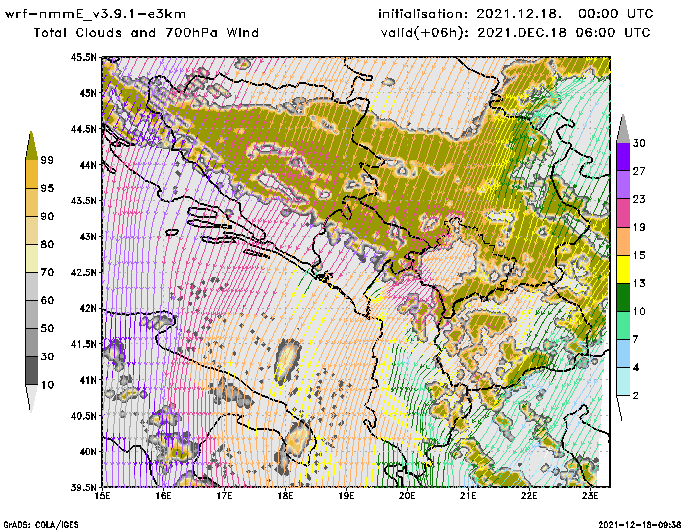Image resolution: width=700 pixels, height=530 pixels.
Task: Click the model title 'wrf-nmmE_v3.9.1-e3km'
Action: pos(96,14)
